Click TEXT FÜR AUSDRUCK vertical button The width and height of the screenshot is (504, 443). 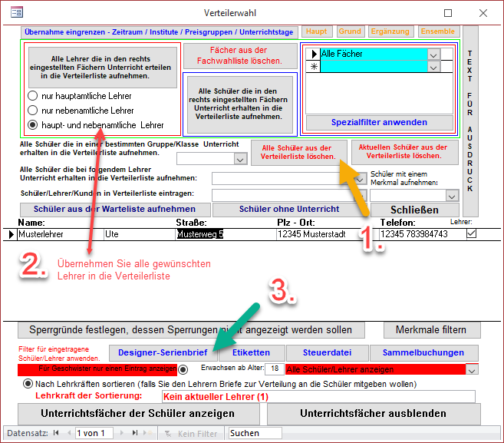tap(470, 121)
